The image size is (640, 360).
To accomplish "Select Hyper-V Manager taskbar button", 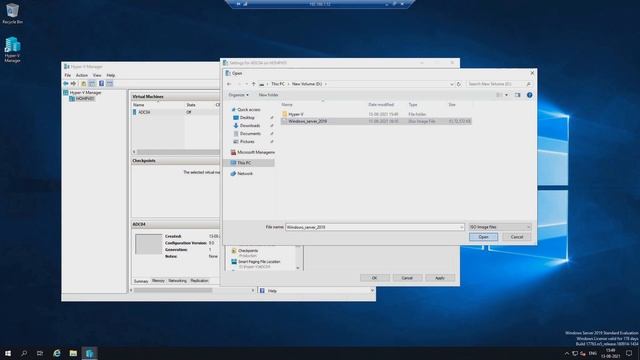I will click(x=89, y=353).
